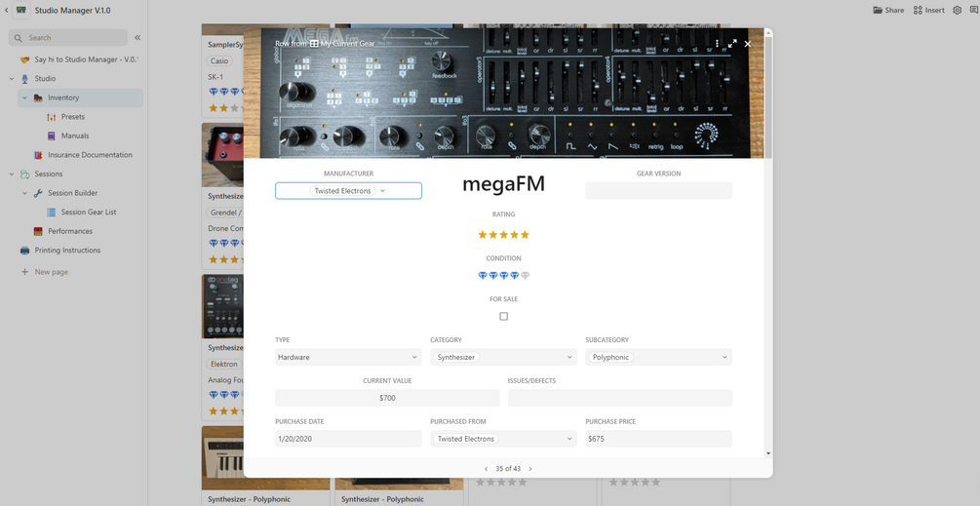The height and width of the screenshot is (506, 980).
Task: Open the Insurance Documentation page
Action: pos(90,155)
